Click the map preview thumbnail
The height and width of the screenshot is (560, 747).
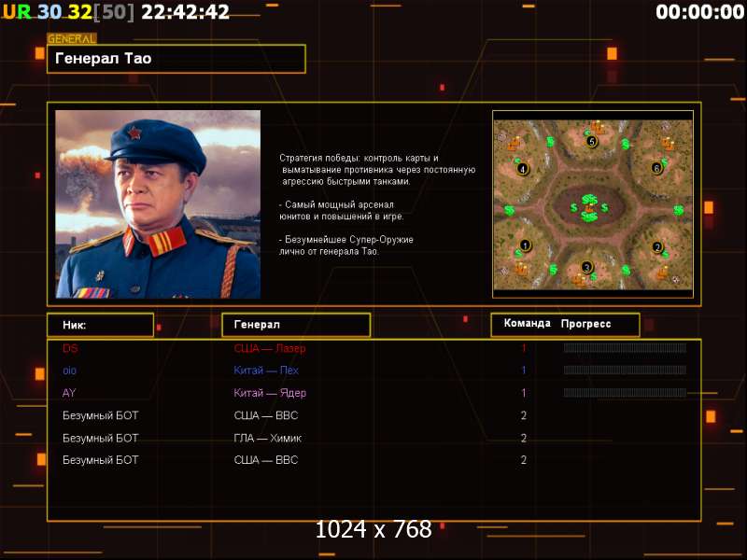pos(593,204)
